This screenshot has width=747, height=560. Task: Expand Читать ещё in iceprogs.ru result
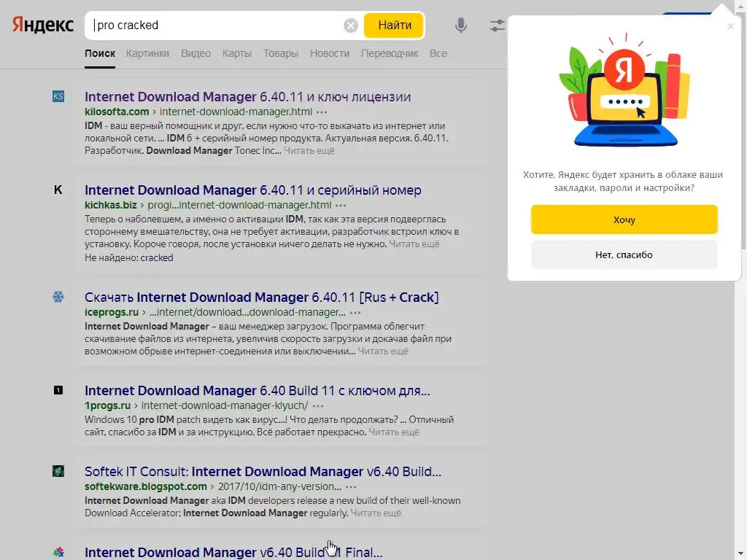pos(383,351)
